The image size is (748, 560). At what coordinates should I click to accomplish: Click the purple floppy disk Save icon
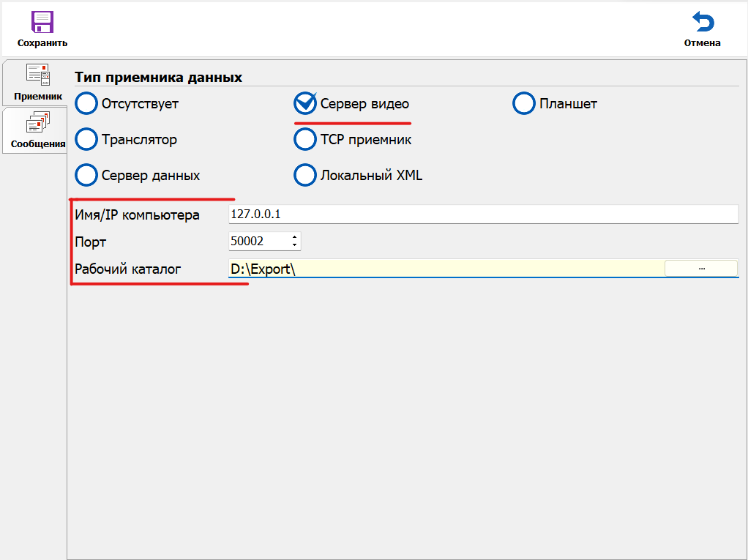(42, 22)
